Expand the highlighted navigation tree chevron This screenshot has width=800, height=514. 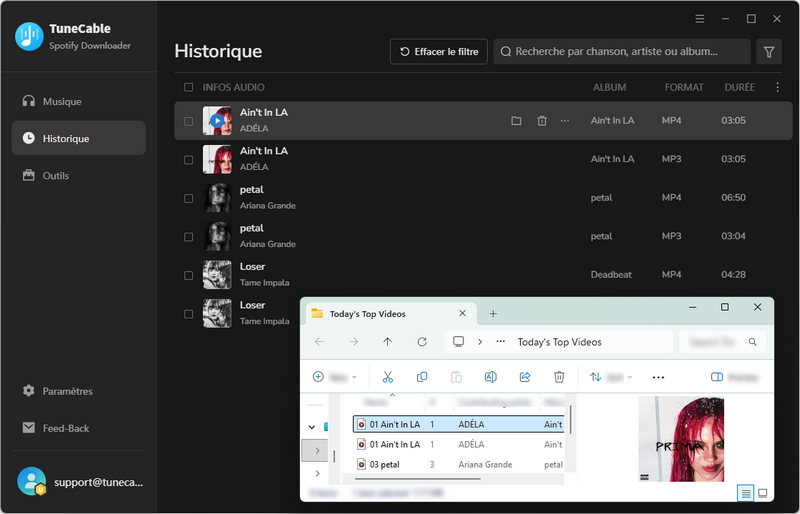click(x=317, y=450)
